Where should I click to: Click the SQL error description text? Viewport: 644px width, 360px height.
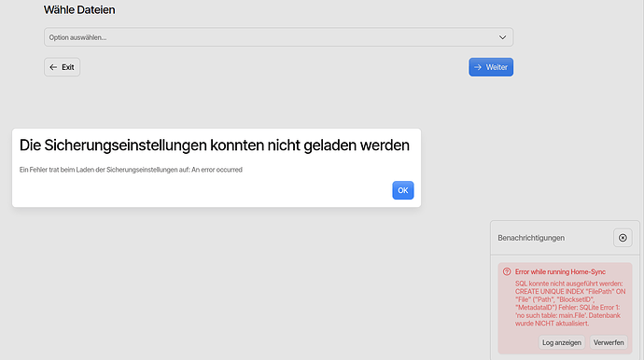[x=570, y=303]
